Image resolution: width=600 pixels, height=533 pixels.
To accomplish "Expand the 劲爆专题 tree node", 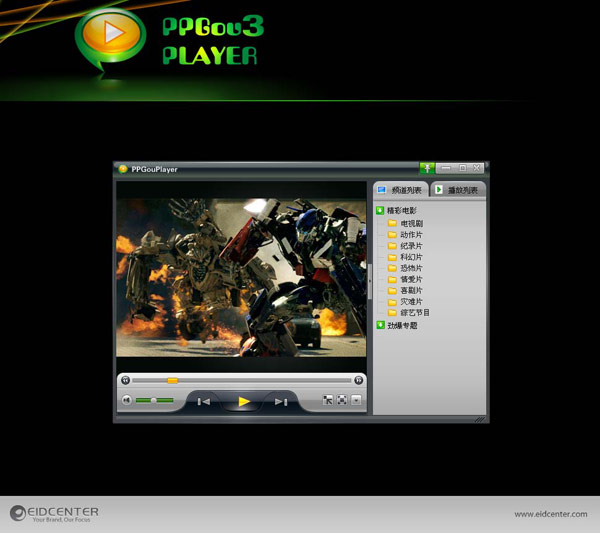I will (380, 325).
